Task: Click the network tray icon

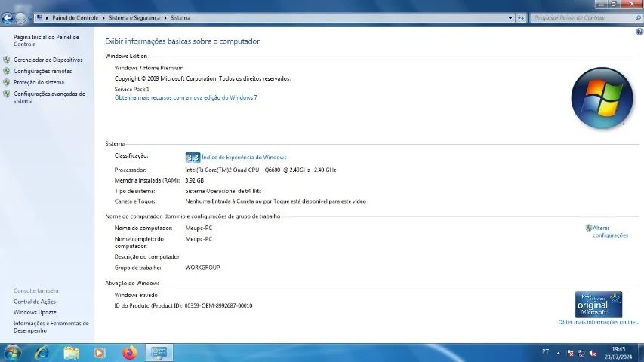Action: pos(581,353)
